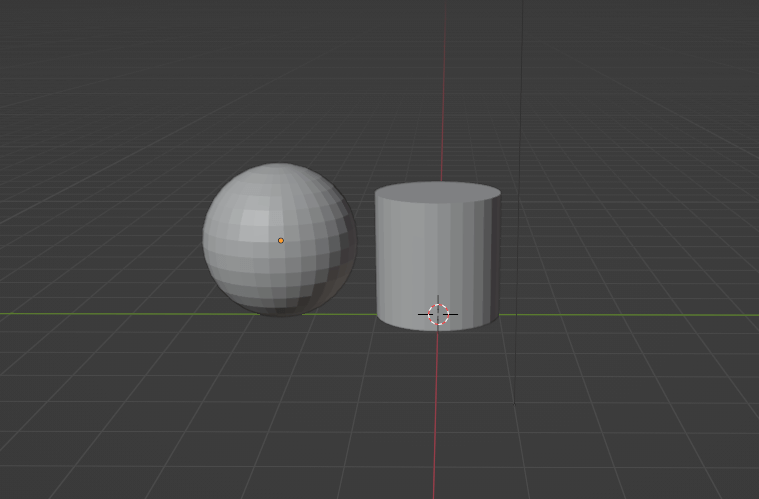The image size is (759, 499).
Task: Click the top pole of the sphere
Action: point(281,166)
